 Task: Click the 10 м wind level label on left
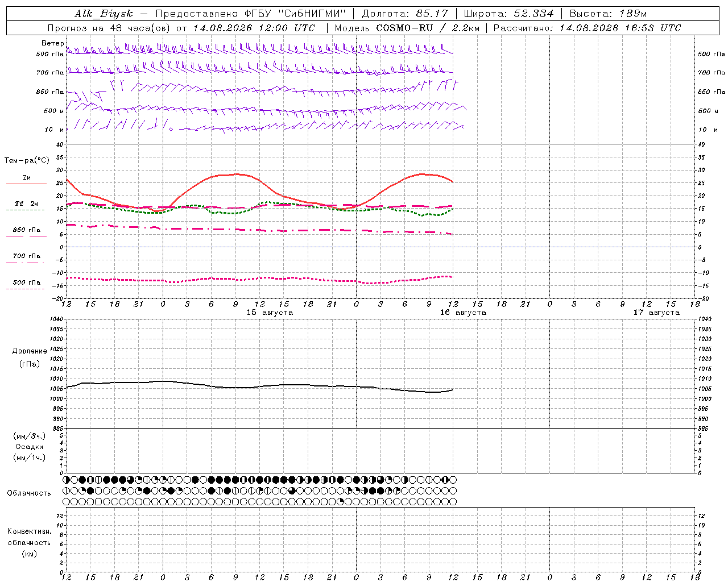[x=55, y=130]
